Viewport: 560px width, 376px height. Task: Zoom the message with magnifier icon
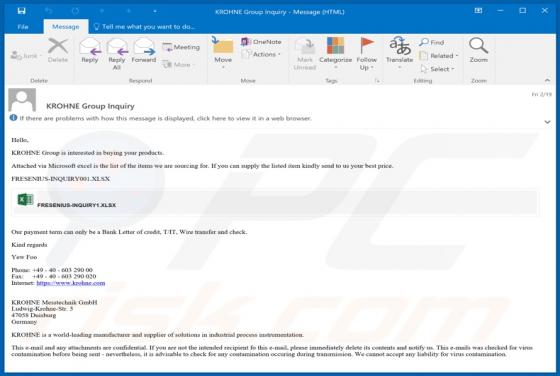click(x=478, y=50)
